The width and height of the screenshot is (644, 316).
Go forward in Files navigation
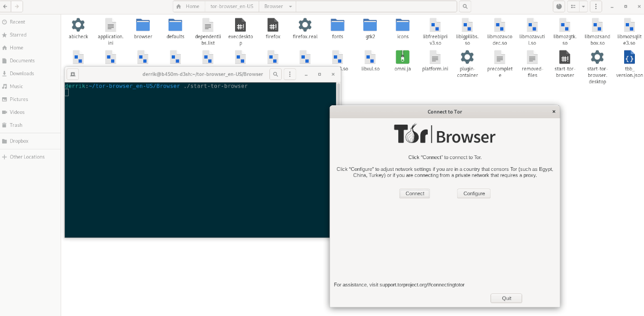tap(17, 6)
